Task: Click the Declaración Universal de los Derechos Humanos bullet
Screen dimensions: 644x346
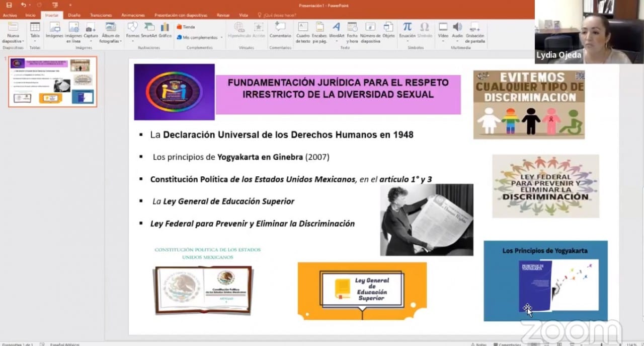Action: pos(282,135)
